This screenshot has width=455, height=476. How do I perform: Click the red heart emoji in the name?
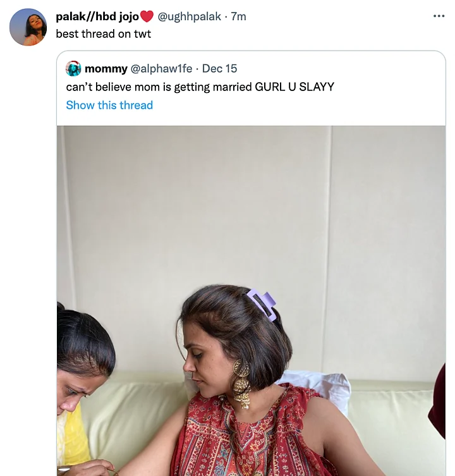147,17
